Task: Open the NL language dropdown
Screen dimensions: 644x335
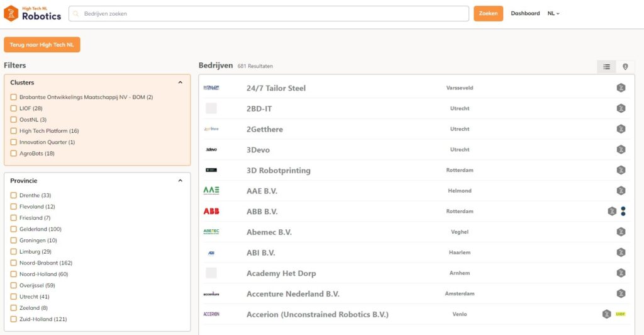Action: point(553,13)
